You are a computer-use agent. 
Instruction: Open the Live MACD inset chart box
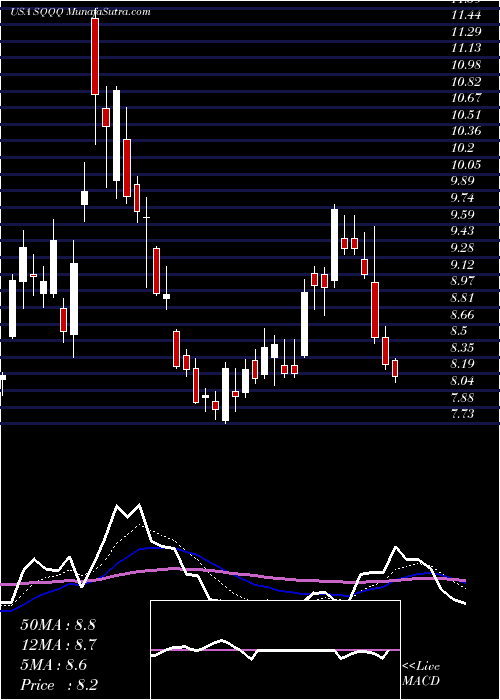[x=275, y=650]
